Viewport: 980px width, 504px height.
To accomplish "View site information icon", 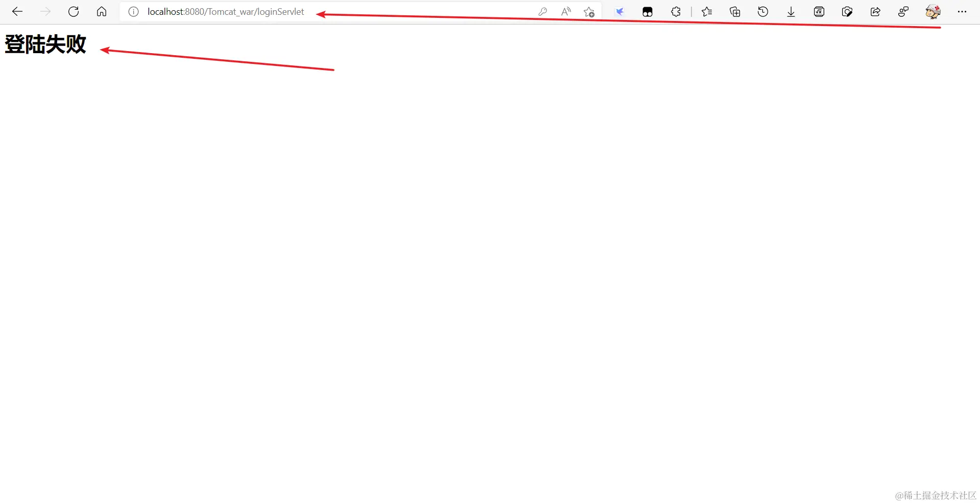I will [x=133, y=12].
